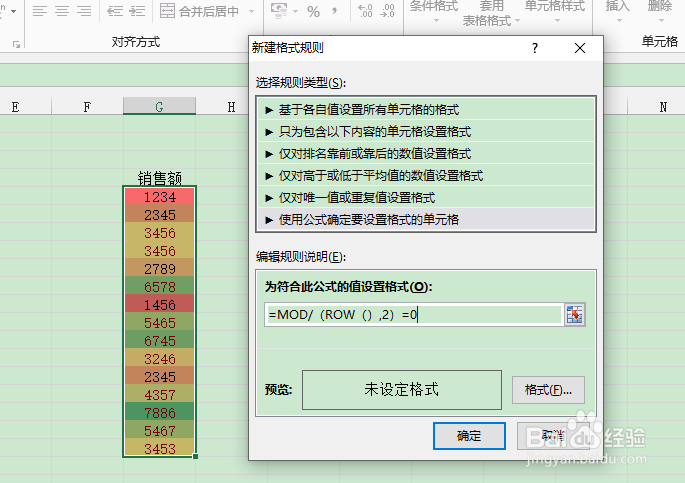Click the cell containing 7886
Image resolution: width=685 pixels, height=483 pixels.
pos(160,412)
